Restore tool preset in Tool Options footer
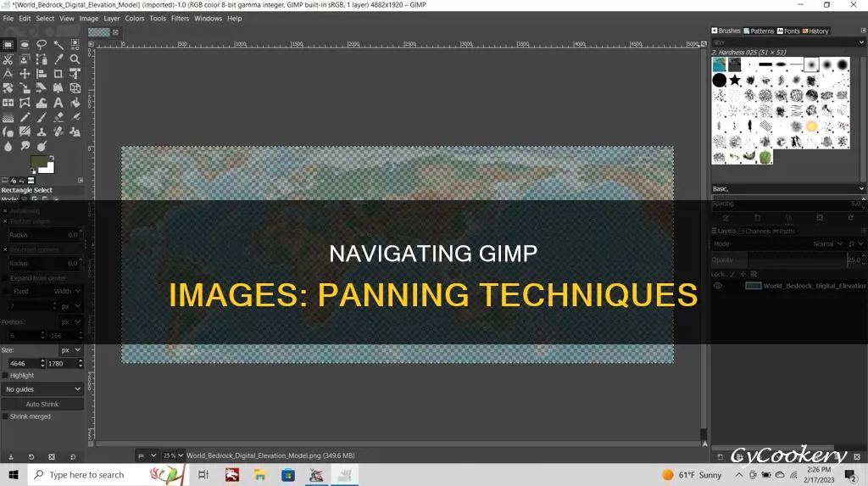 pyautogui.click(x=31, y=457)
